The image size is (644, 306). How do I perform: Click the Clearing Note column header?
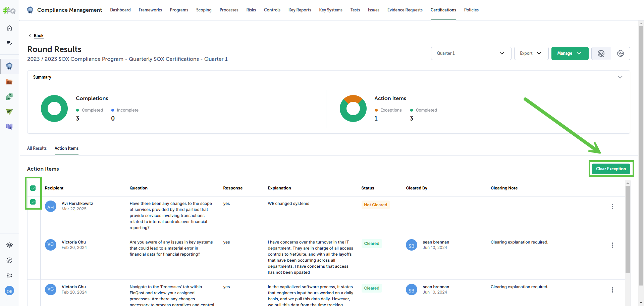[x=504, y=188]
